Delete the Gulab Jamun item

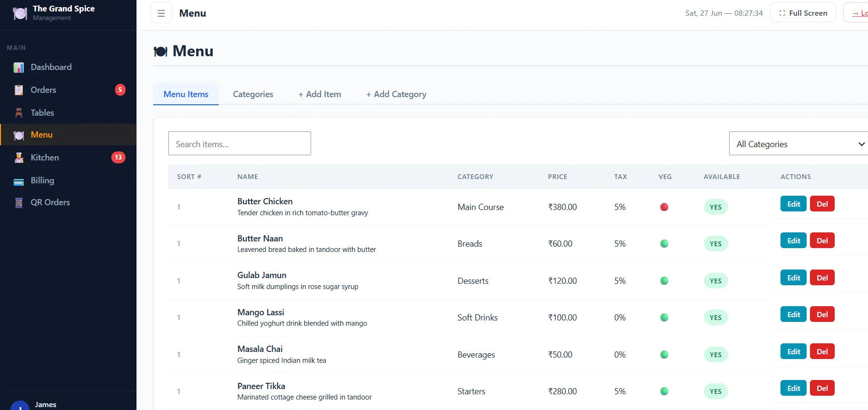pos(822,278)
